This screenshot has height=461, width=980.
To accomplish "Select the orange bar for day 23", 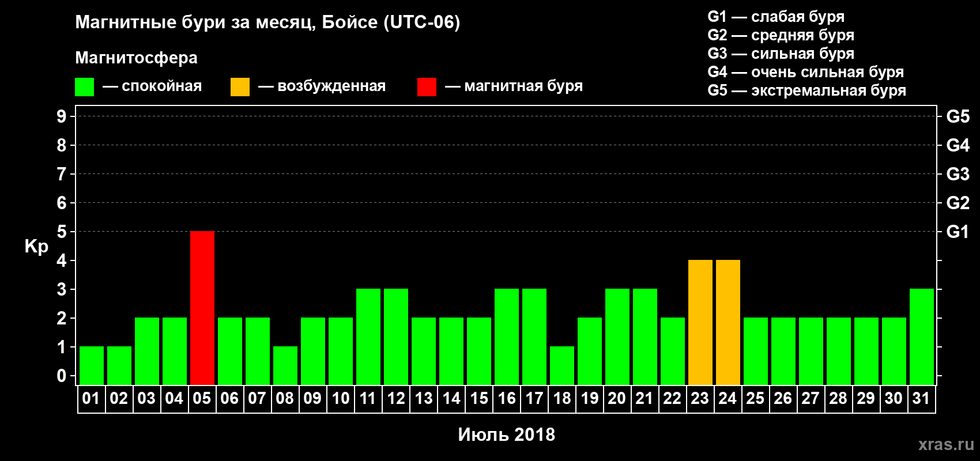I will click(700, 322).
